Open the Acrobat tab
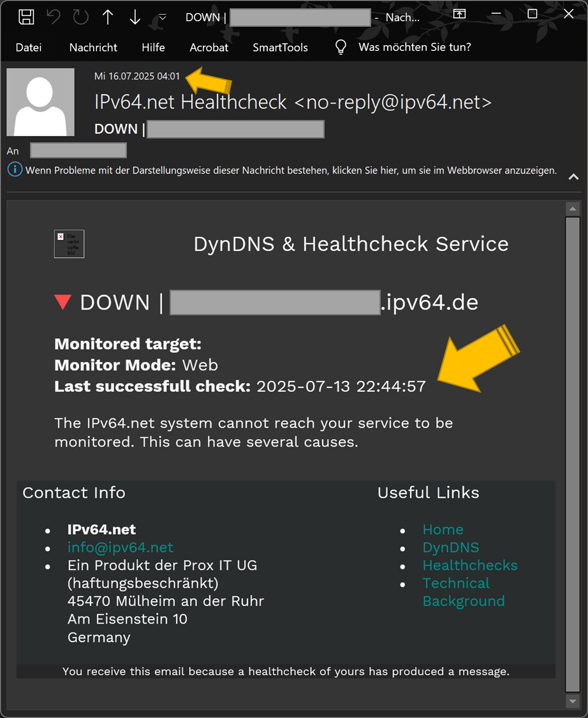Viewport: 588px width, 718px height. click(209, 47)
